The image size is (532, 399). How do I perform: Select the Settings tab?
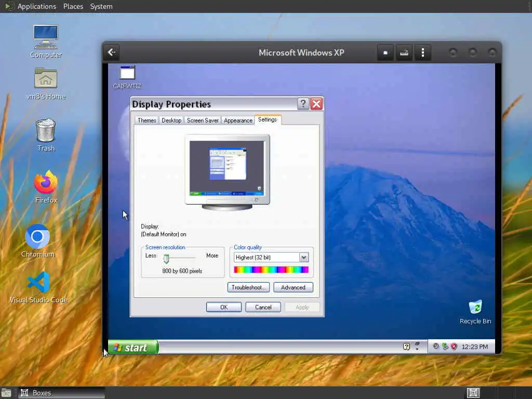(x=268, y=120)
